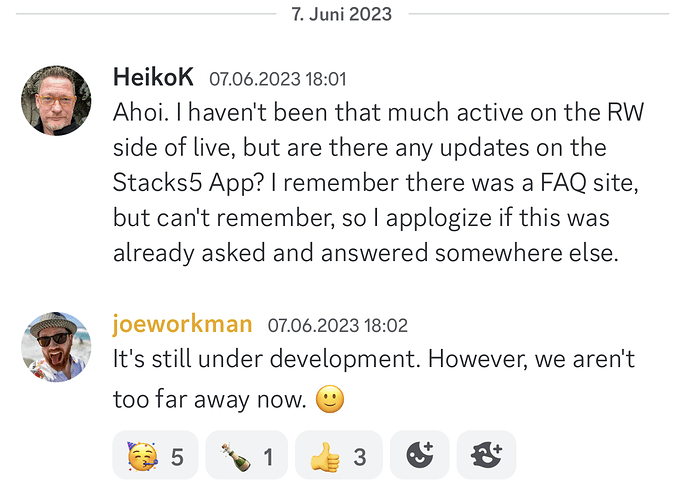The image size is (685, 500).
Task: Open HeikoK's profile picture
Action: click(x=56, y=100)
